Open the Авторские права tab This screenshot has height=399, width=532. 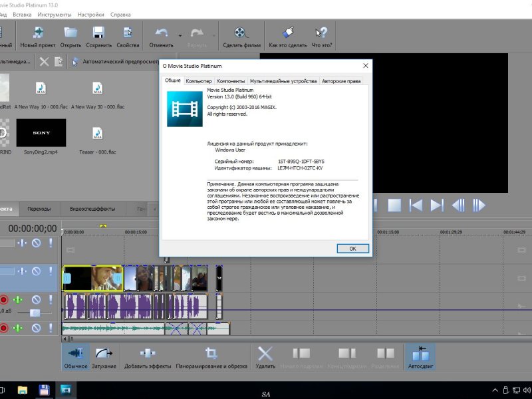[341, 81]
